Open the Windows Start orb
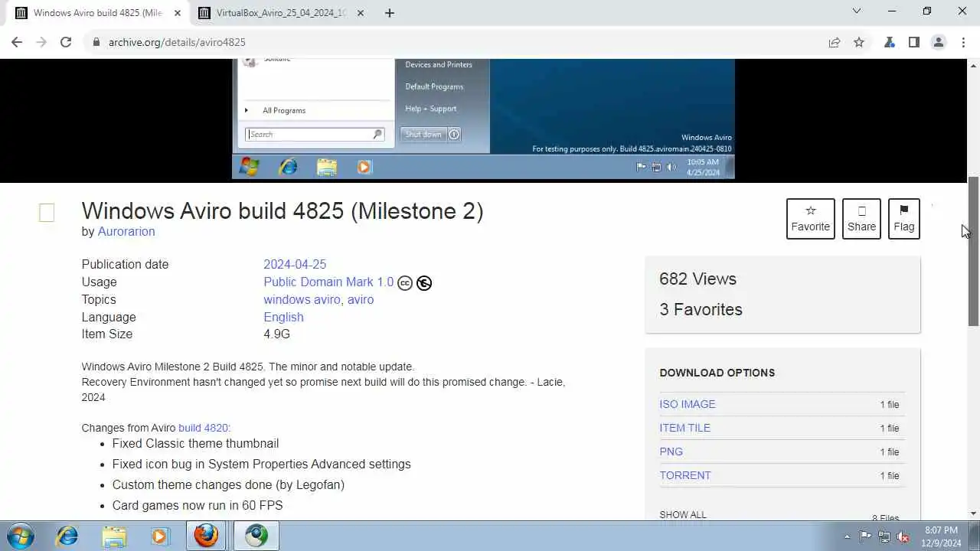 19,536
